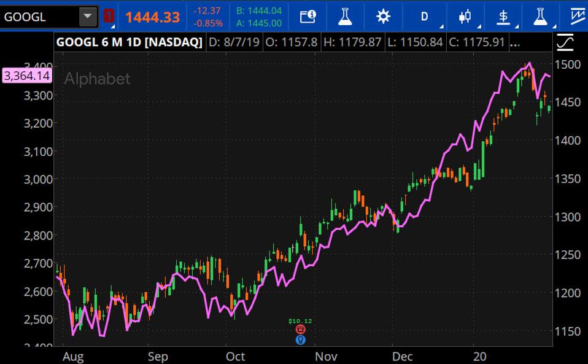This screenshot has height=364, width=588.
Task: Click the bid price B: 1444.04
Action: (x=259, y=11)
